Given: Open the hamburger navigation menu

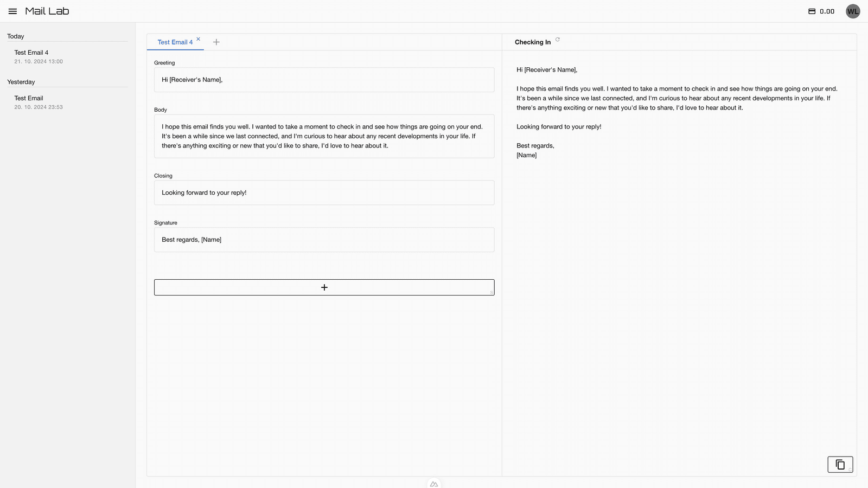Looking at the screenshot, I should tap(12, 11).
